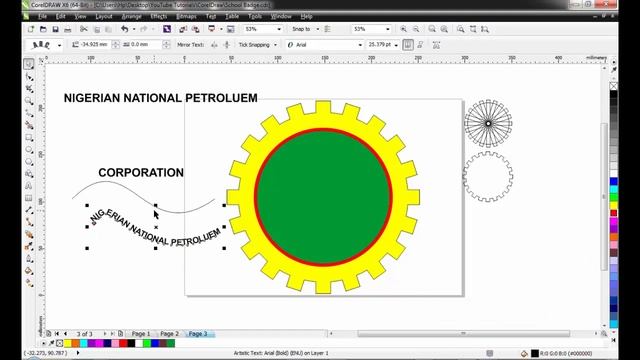This screenshot has height=360, width=640.
Task: Toggle the no-color X swatch in bottom palette
Action: pos(60,343)
